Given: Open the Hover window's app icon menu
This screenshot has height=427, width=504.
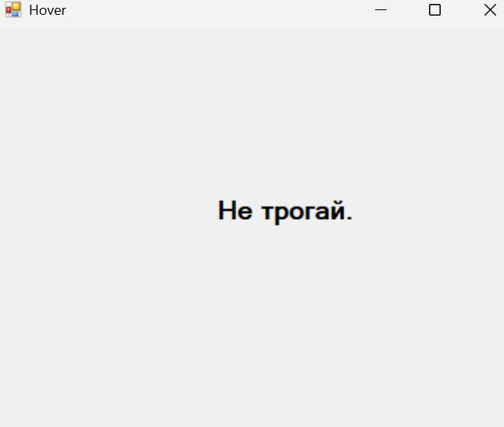Looking at the screenshot, I should pyautogui.click(x=13, y=9).
